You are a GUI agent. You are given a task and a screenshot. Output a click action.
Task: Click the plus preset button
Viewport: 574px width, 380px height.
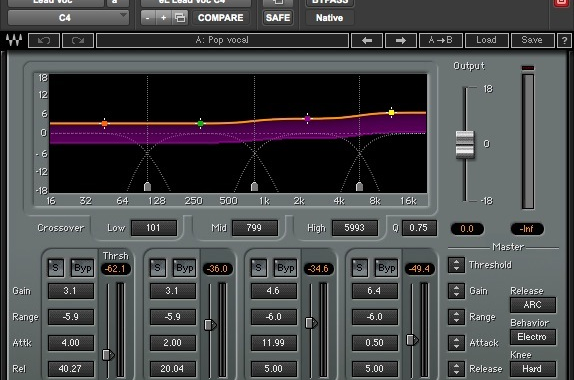(x=163, y=18)
